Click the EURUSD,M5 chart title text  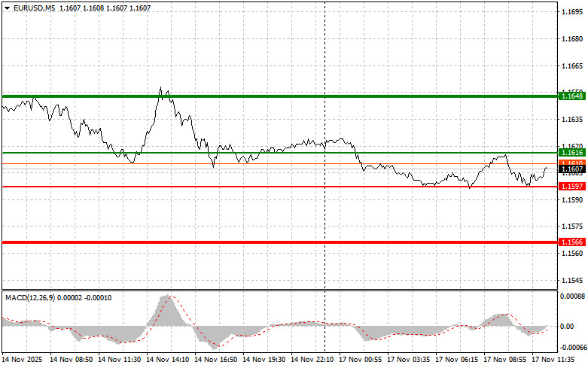tap(34, 8)
